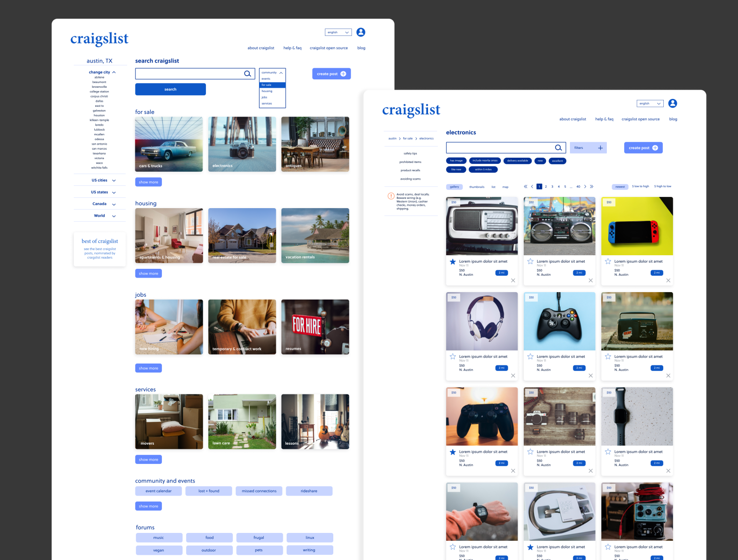Dismiss the headphones listing with its X
Image resolution: width=738 pixels, height=560 pixels.
pos(513,376)
